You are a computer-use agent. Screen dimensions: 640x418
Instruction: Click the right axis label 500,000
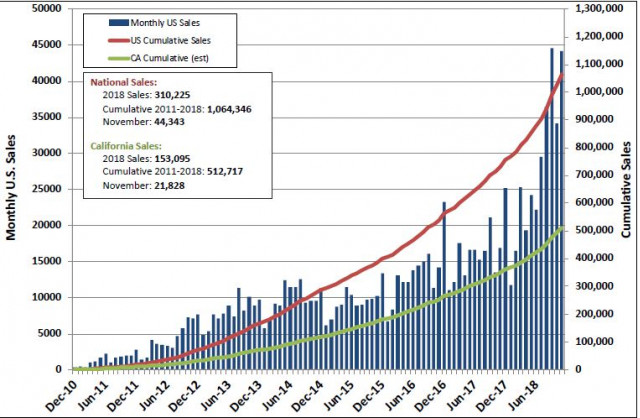click(x=594, y=230)
